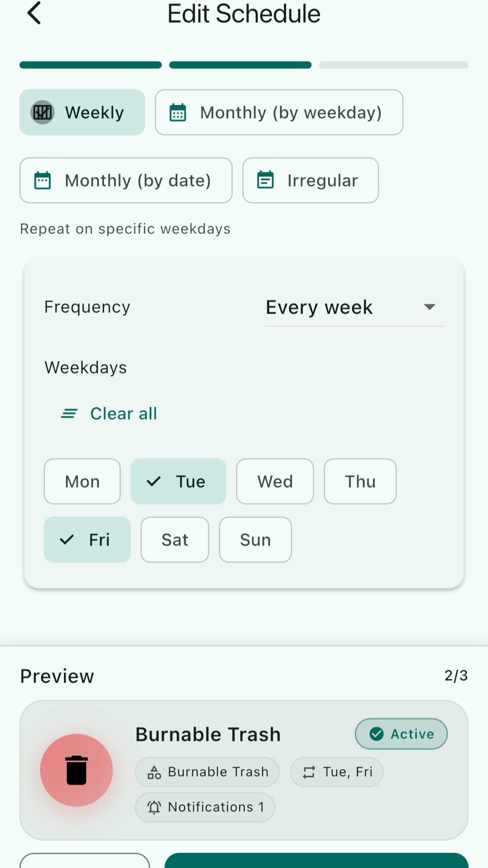
Task: Click the calendar icon on Monthly (by date)
Action: point(42,180)
